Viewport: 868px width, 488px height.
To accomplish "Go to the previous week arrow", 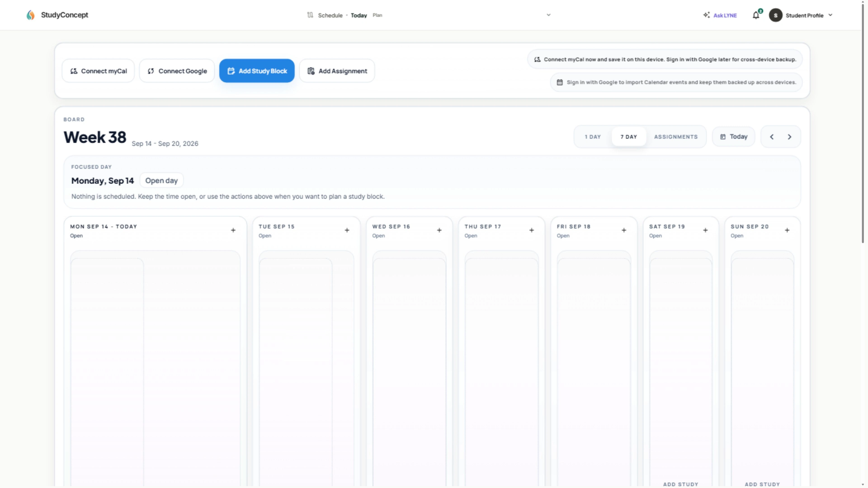I will 772,137.
